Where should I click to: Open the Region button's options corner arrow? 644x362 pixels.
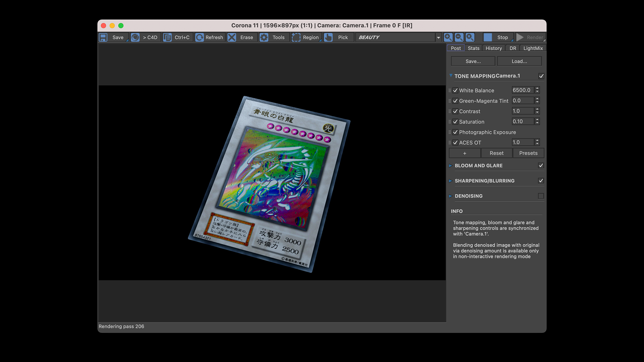(320, 40)
